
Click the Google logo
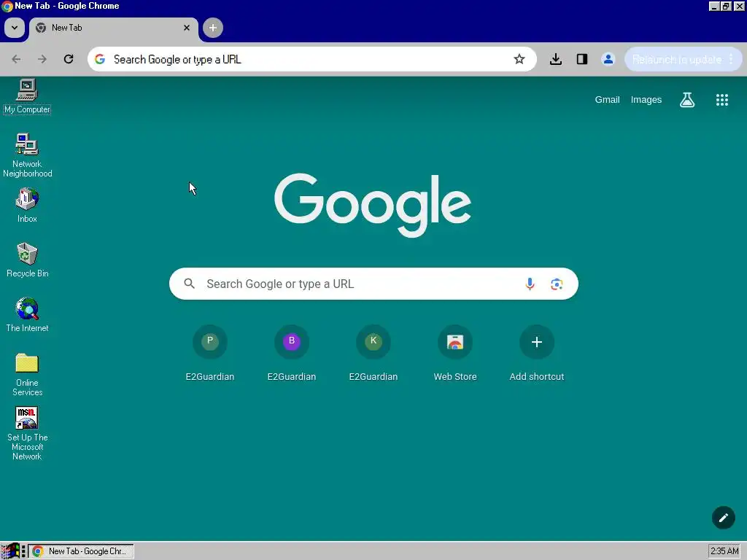click(x=373, y=205)
